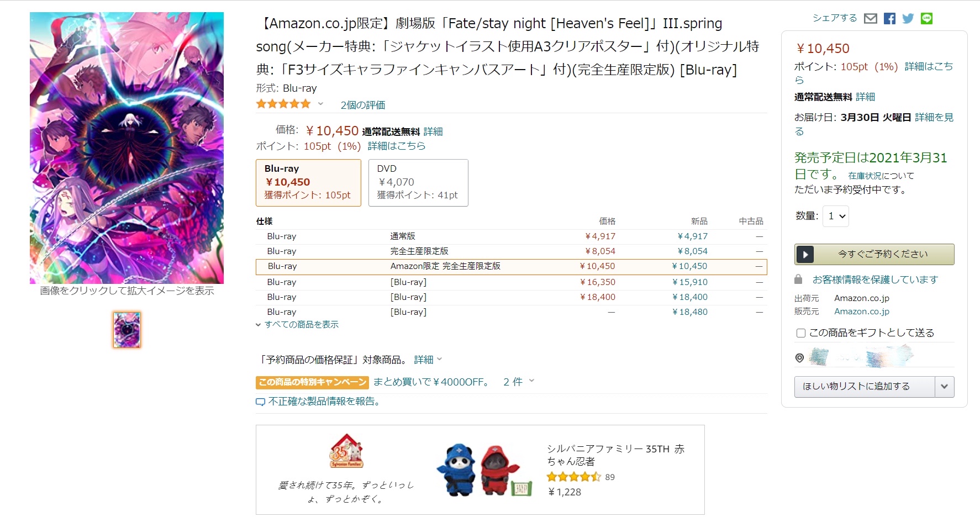980x517 pixels.
Task: Click the delivery location pin icon
Action: (x=799, y=358)
